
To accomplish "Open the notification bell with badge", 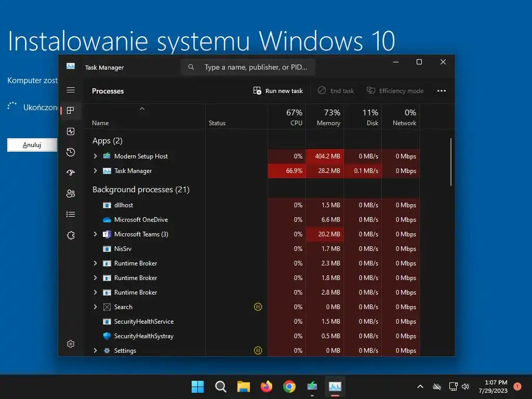I will [x=517, y=387].
